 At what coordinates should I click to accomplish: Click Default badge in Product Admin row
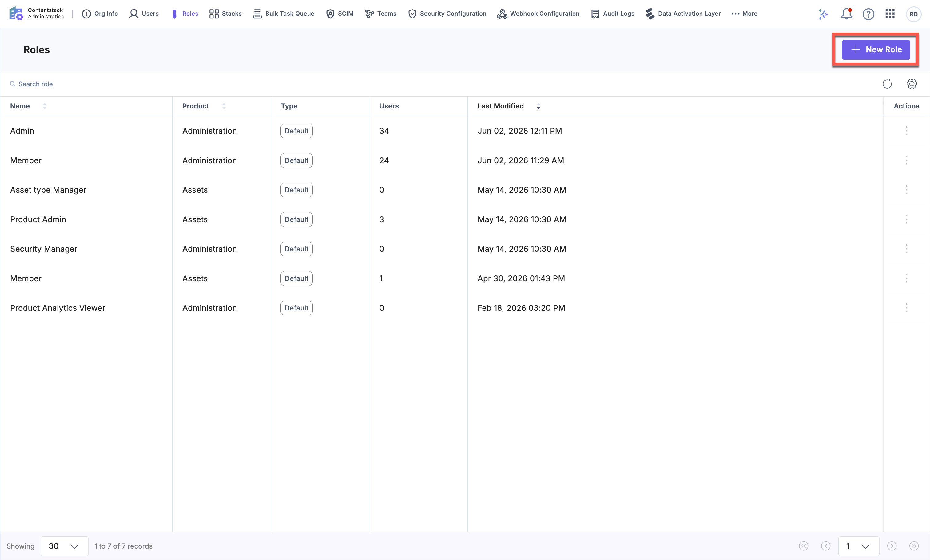[x=297, y=219]
